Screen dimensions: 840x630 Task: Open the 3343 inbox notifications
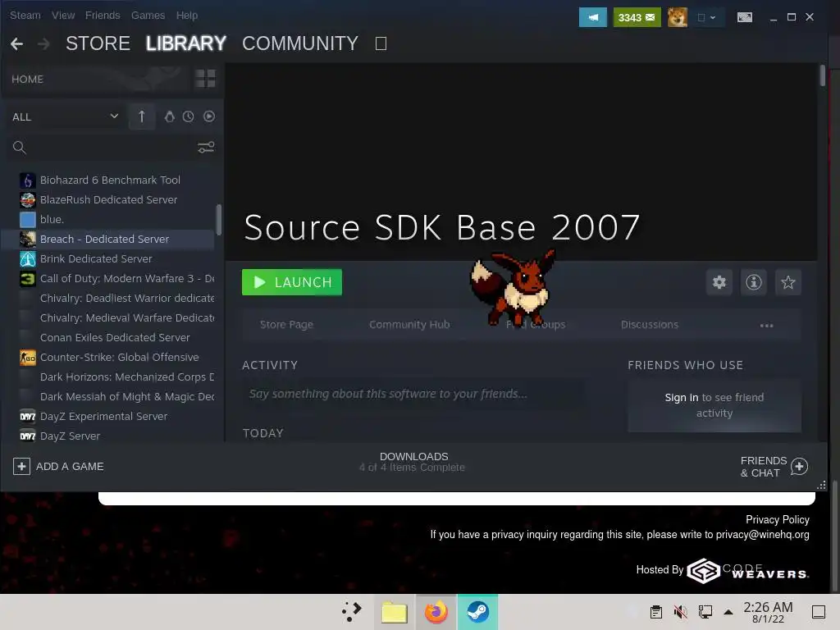[x=637, y=17]
